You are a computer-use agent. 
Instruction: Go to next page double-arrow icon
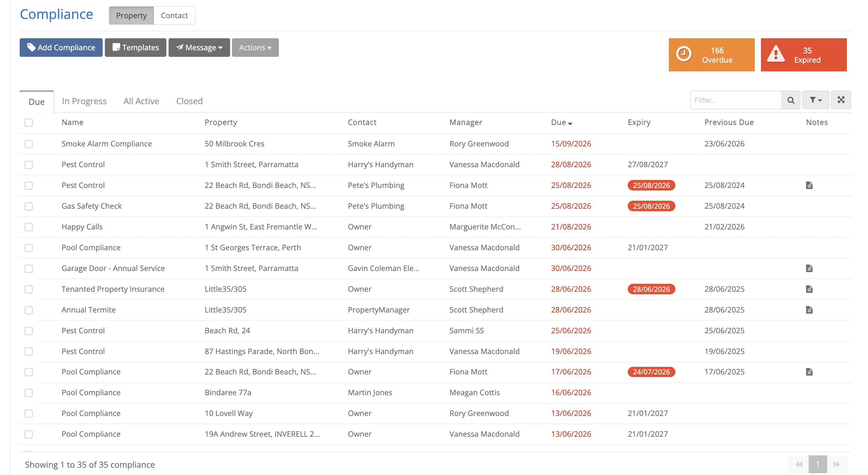837,464
